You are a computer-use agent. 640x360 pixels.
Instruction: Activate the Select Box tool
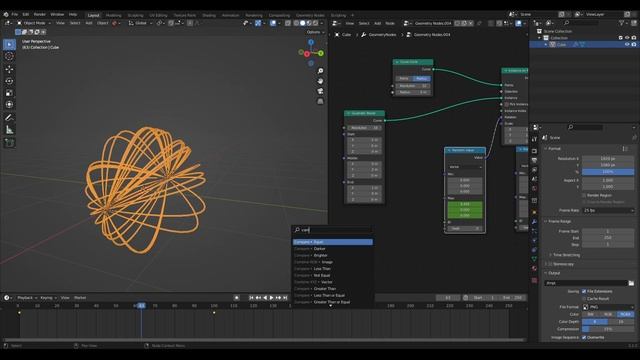pos(9,44)
